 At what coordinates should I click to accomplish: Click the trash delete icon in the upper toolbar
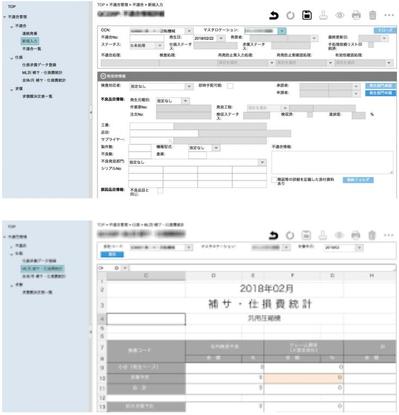click(373, 15)
